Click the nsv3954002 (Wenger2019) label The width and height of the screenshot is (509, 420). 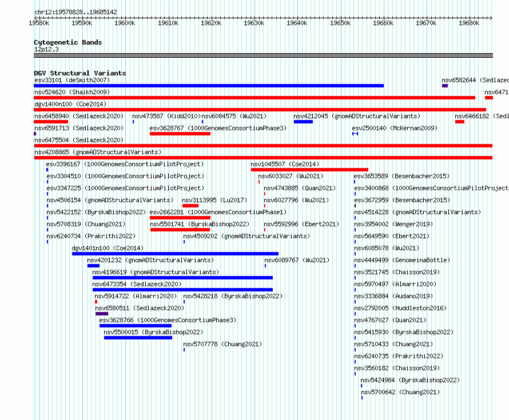tap(393, 224)
